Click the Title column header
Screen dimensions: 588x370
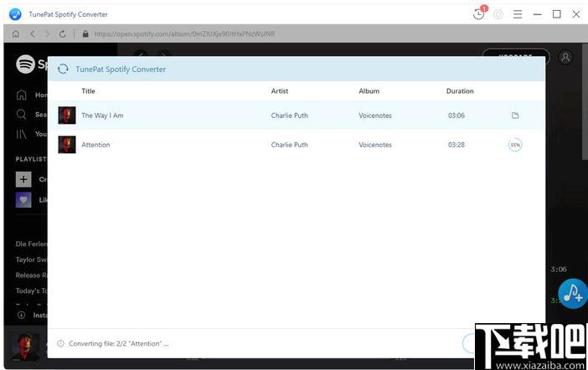pos(88,91)
